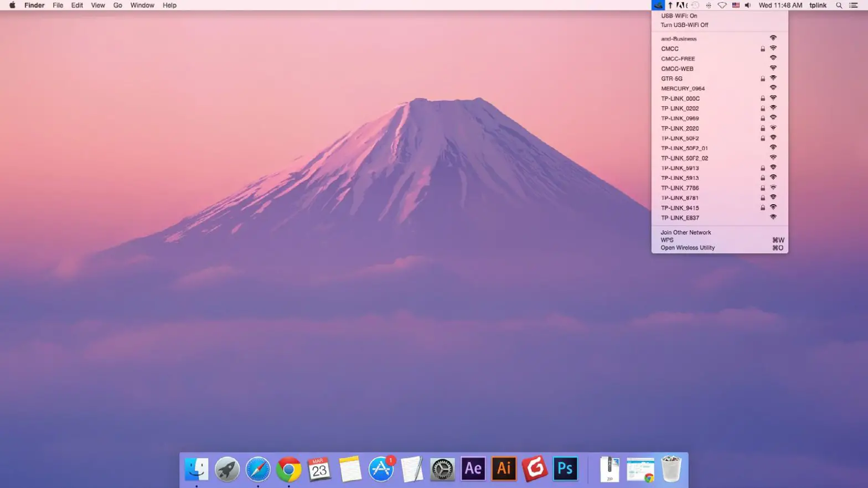868x488 pixels.
Task: Open System Preferences from the dock
Action: (x=442, y=470)
